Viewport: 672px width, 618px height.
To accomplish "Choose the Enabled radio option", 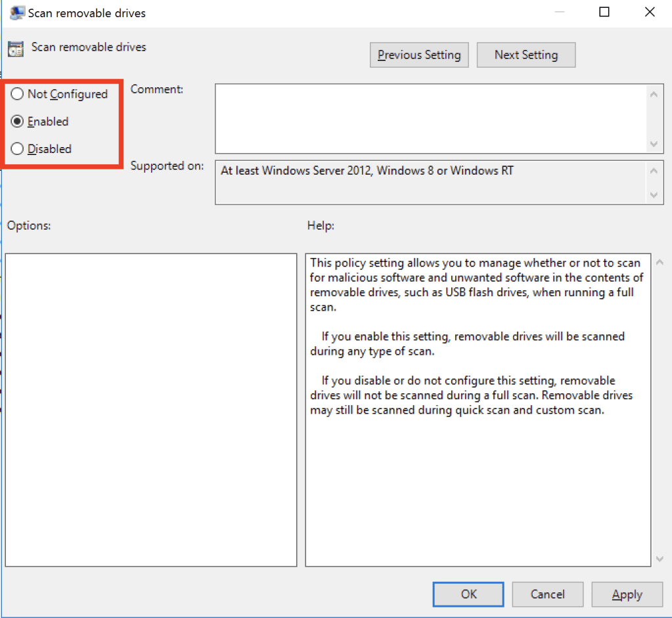I will (18, 121).
